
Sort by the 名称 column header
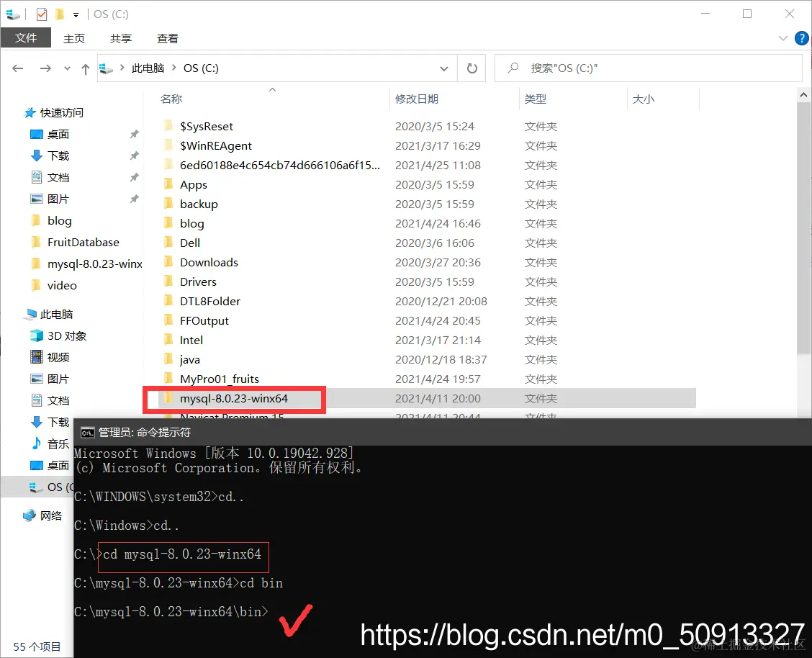pos(171,99)
